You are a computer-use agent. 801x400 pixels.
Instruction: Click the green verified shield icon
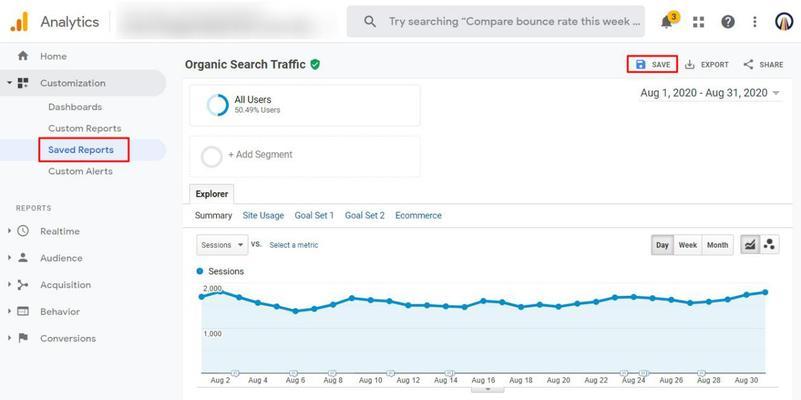pyautogui.click(x=315, y=64)
